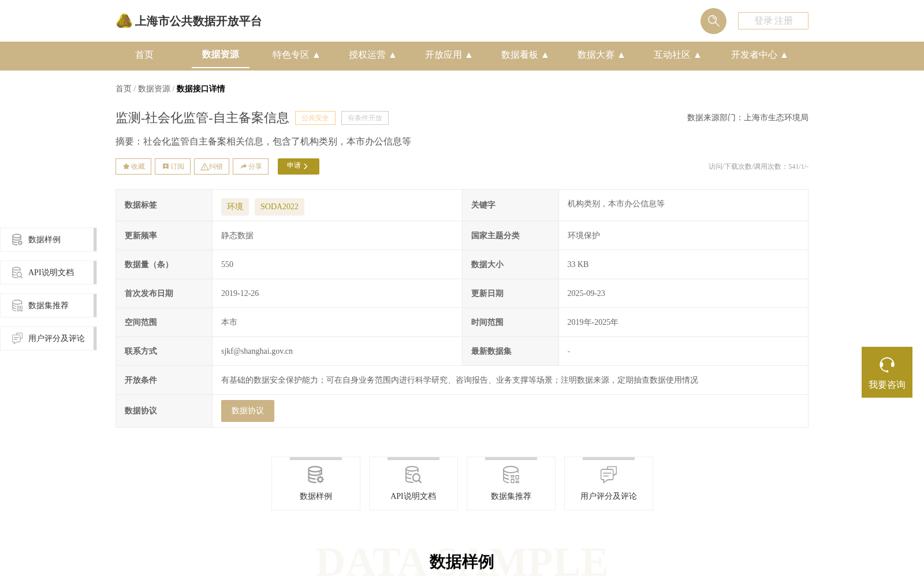
Task: Click the 分享 share button
Action: pyautogui.click(x=251, y=166)
